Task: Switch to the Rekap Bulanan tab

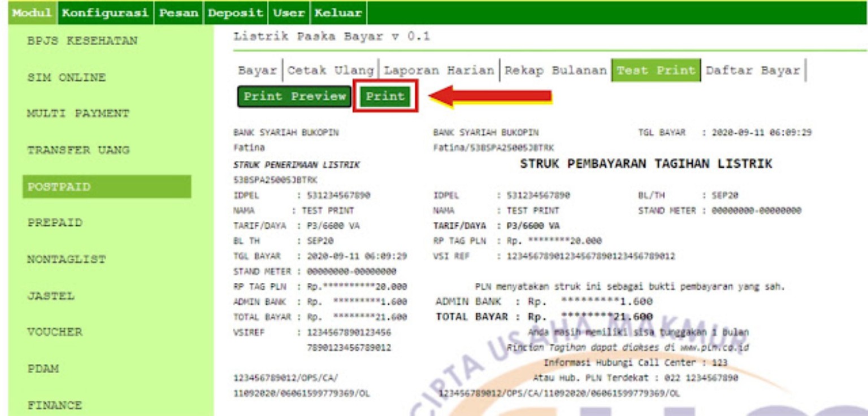Action: 555,71
